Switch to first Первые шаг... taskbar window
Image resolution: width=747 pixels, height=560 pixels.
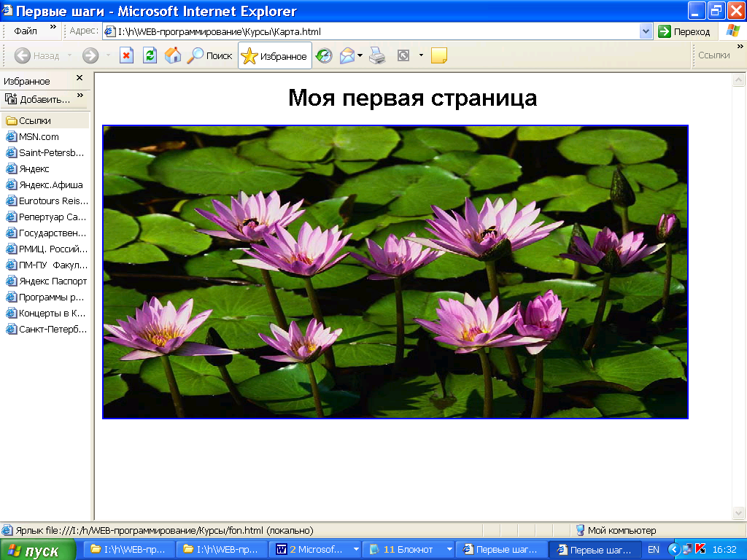pyautogui.click(x=500, y=550)
